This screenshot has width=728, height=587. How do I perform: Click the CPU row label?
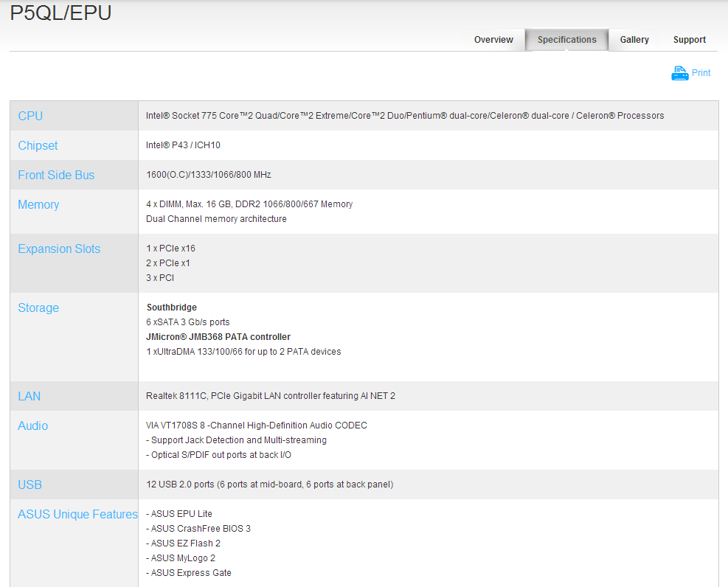pyautogui.click(x=30, y=116)
